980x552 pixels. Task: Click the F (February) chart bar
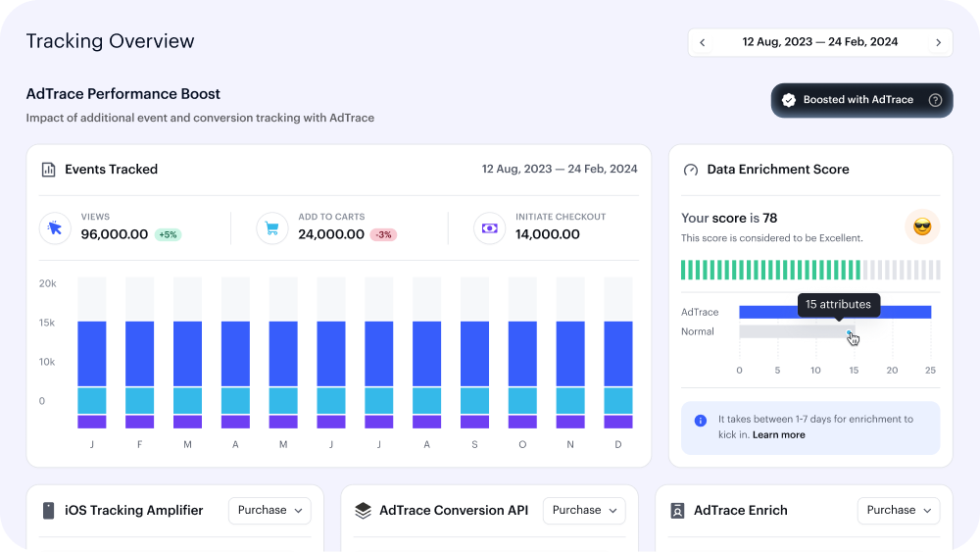[139, 353]
